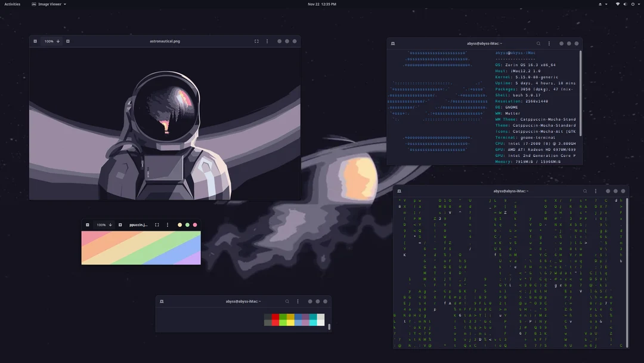Click the Wi-Fi icon in the top bar

tap(617, 4)
